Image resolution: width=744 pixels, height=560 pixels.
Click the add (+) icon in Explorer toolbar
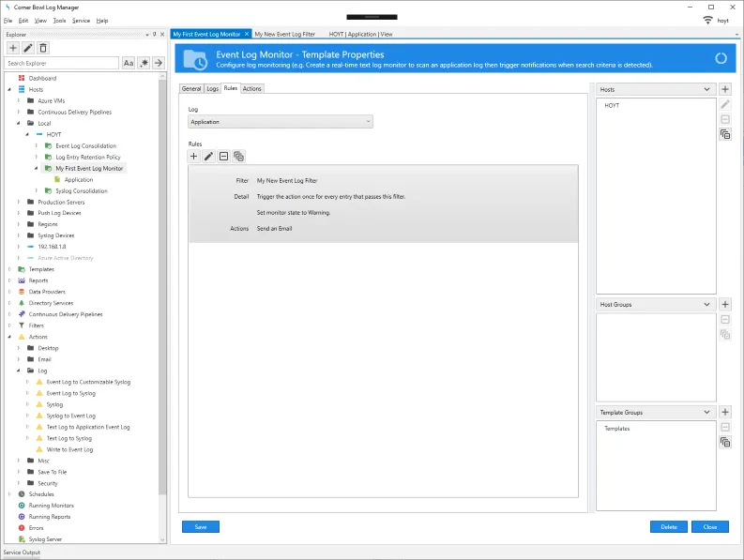[x=12, y=48]
